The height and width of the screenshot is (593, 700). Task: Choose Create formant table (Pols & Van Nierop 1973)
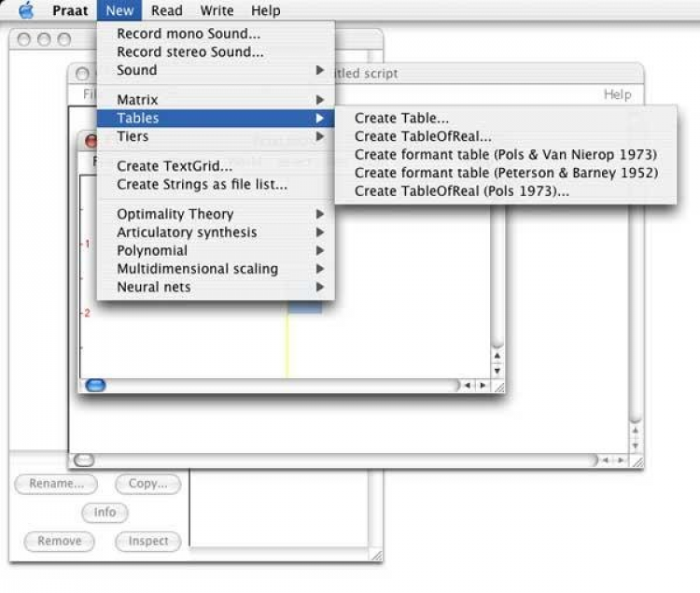click(x=505, y=154)
